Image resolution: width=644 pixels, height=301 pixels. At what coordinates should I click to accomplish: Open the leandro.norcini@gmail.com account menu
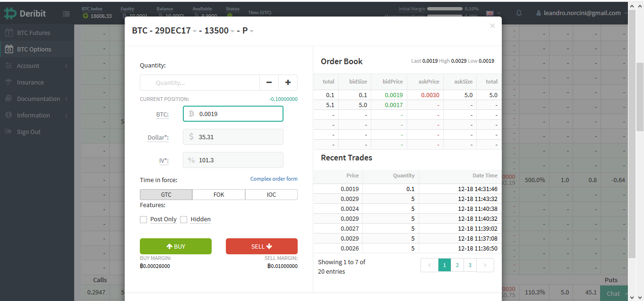[582, 13]
